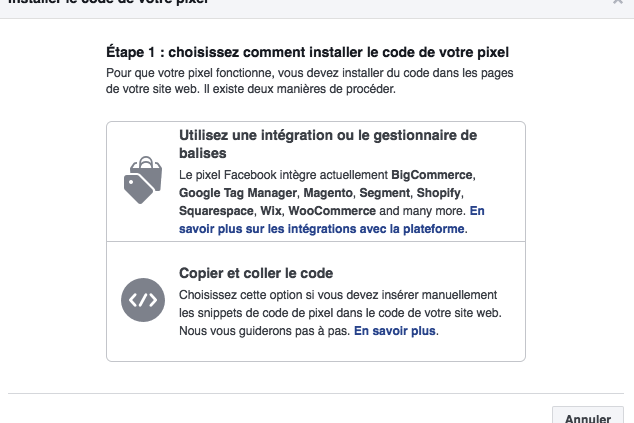Choose the 'Copier et coller le code' option title

click(x=256, y=273)
